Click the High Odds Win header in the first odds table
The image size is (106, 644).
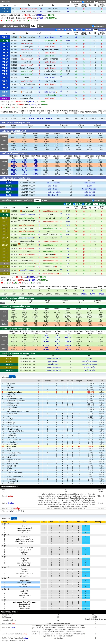(14, 157)
